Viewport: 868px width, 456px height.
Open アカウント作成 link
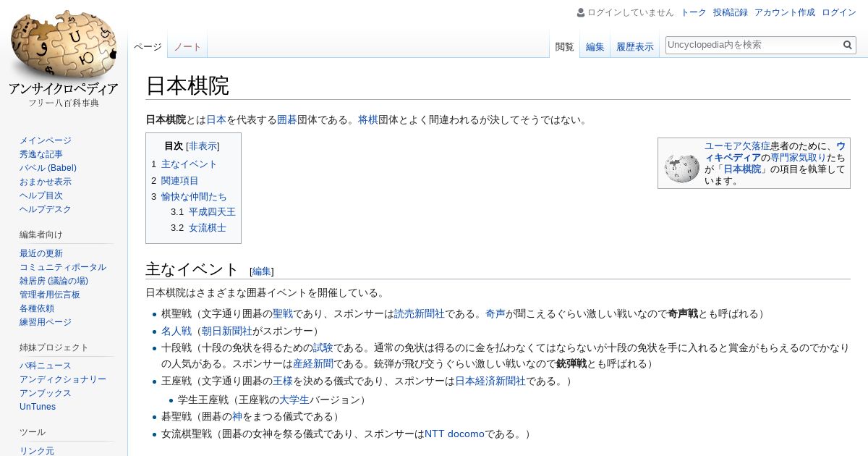[785, 12]
